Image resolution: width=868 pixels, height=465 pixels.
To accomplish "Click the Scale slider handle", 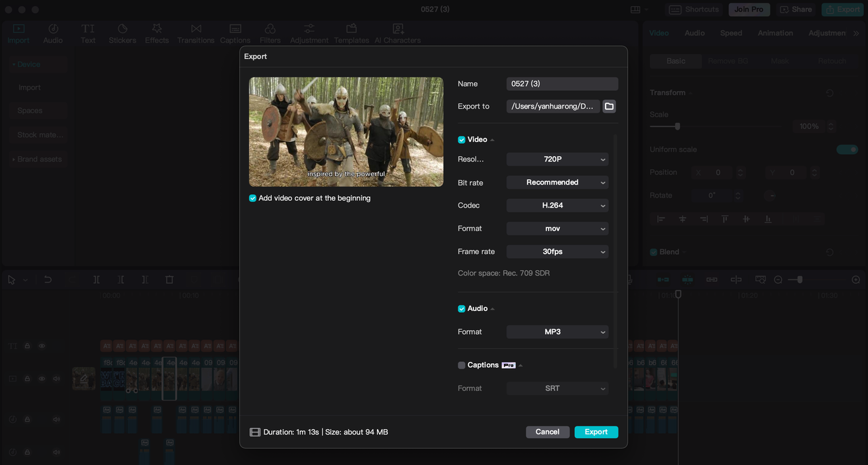I will (x=677, y=126).
